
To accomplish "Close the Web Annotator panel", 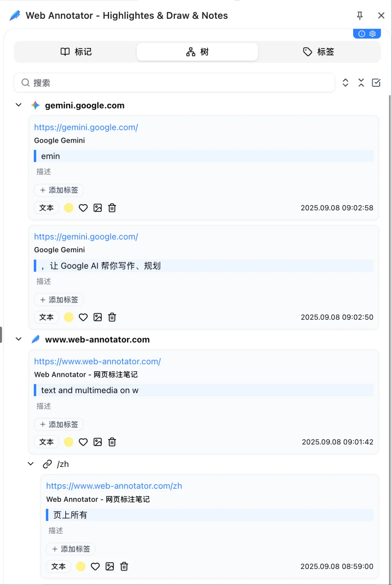I will (381, 15).
